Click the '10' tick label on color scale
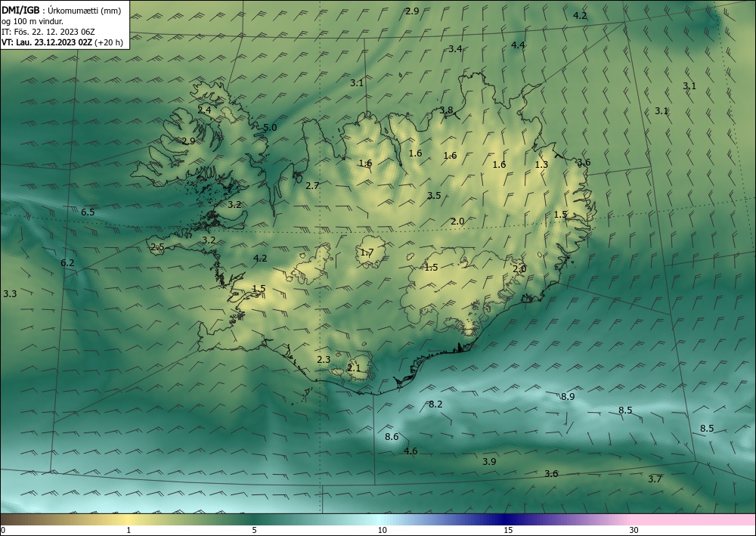The height and width of the screenshot is (536, 756). (x=383, y=531)
